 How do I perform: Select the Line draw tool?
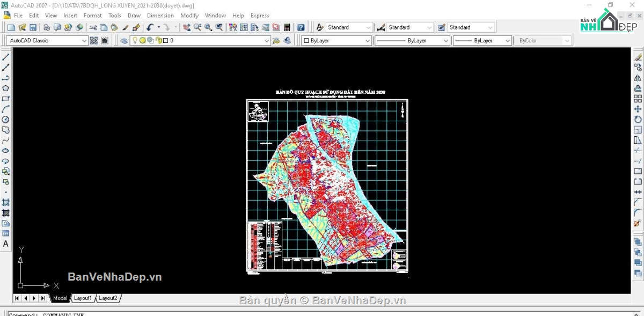click(6, 57)
